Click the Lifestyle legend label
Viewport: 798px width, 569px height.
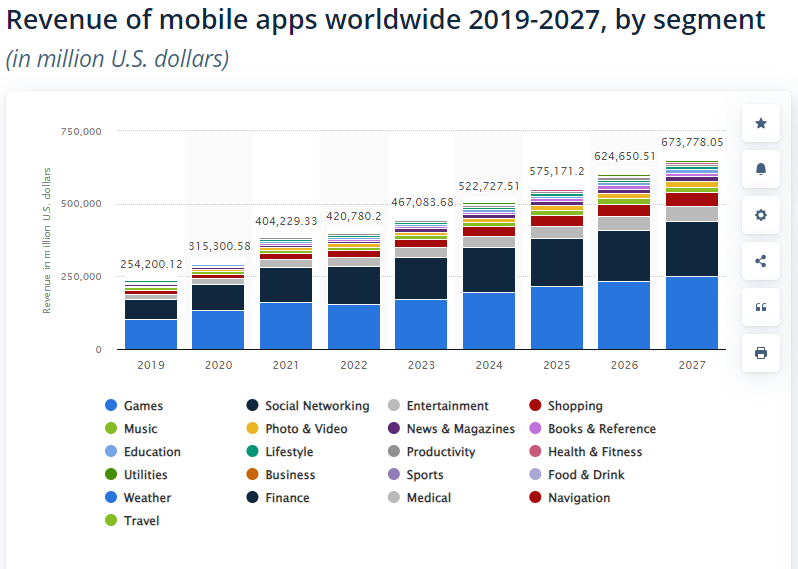pos(289,451)
